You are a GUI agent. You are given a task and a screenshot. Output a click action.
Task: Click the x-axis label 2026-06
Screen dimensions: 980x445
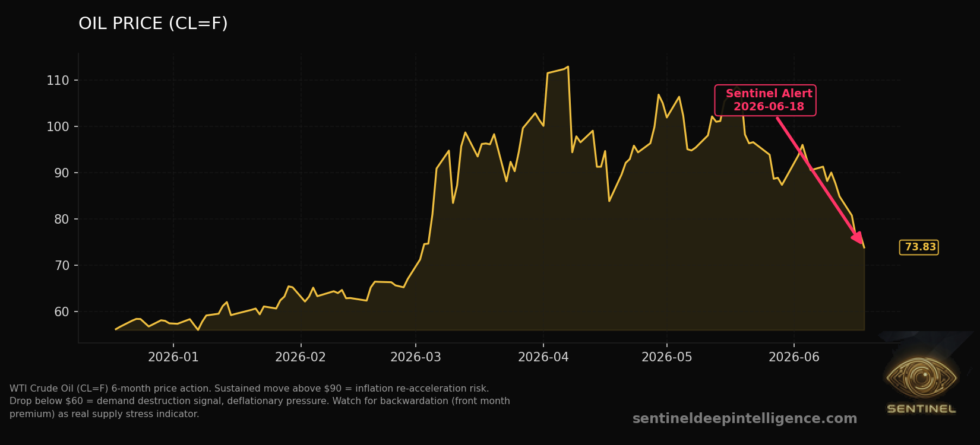pos(794,357)
